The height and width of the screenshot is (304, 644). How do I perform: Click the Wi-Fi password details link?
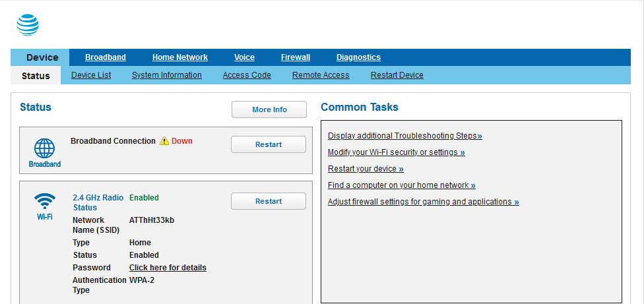168,268
